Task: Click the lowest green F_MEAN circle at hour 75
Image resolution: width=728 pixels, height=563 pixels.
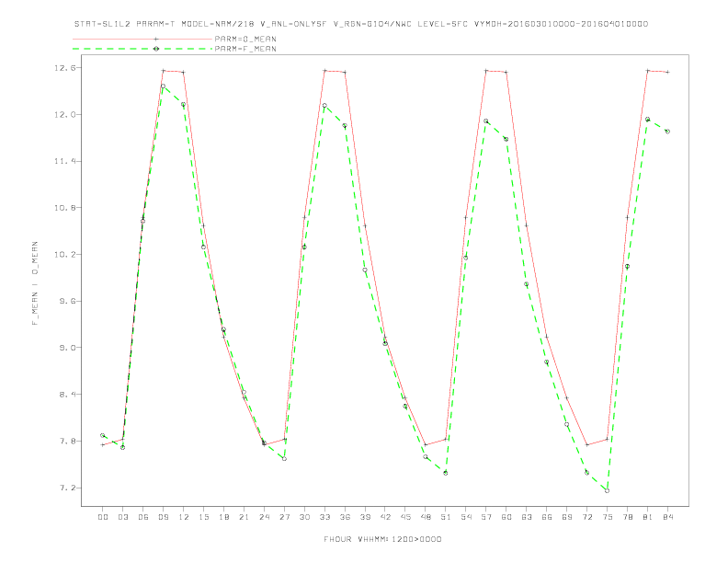Action: pos(607,490)
